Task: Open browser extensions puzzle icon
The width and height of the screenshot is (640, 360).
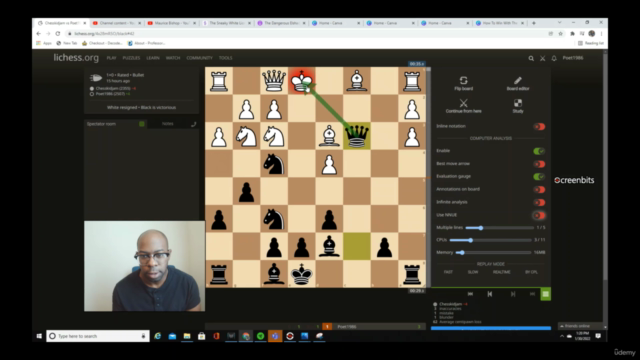Action: click(x=572, y=33)
